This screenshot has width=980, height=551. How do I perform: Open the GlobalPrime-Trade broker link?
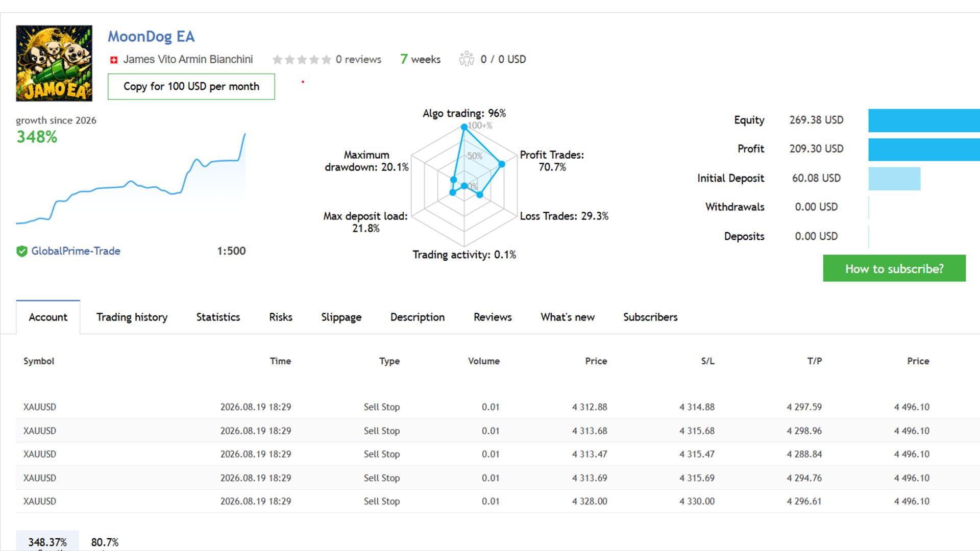coord(76,251)
